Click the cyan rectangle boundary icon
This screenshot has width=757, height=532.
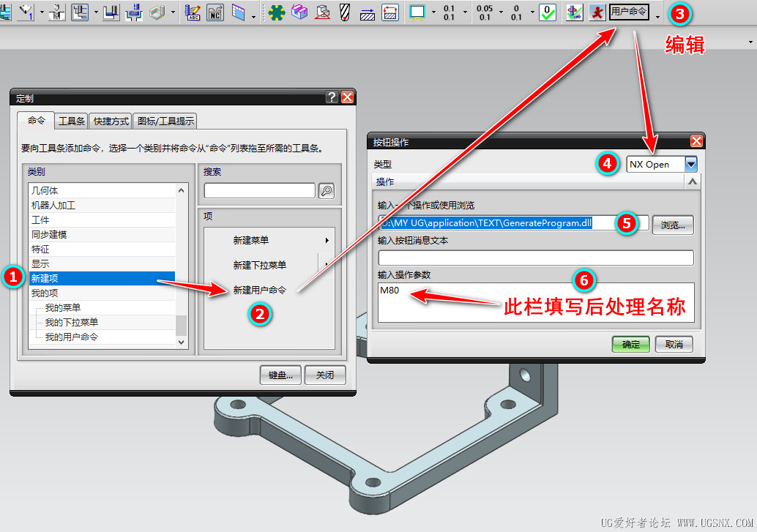click(x=417, y=12)
